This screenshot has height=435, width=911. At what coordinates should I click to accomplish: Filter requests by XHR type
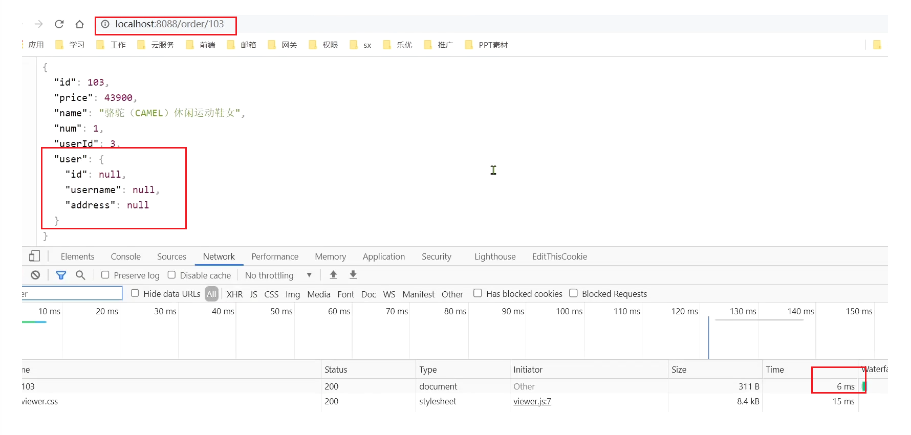coord(234,294)
